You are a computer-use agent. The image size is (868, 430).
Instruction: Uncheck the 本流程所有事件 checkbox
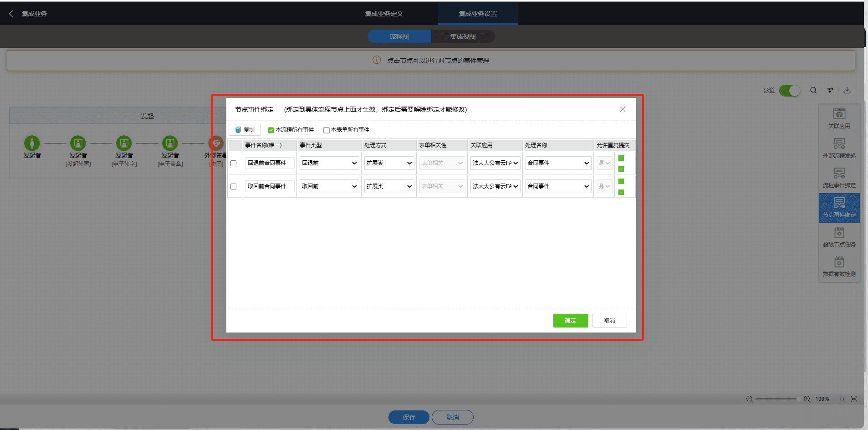coord(271,130)
